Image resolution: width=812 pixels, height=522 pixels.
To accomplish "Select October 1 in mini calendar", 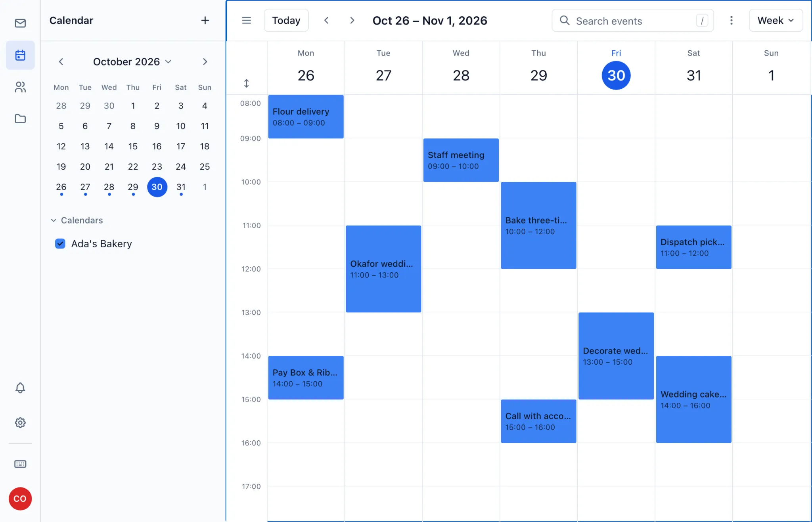I will coord(133,105).
